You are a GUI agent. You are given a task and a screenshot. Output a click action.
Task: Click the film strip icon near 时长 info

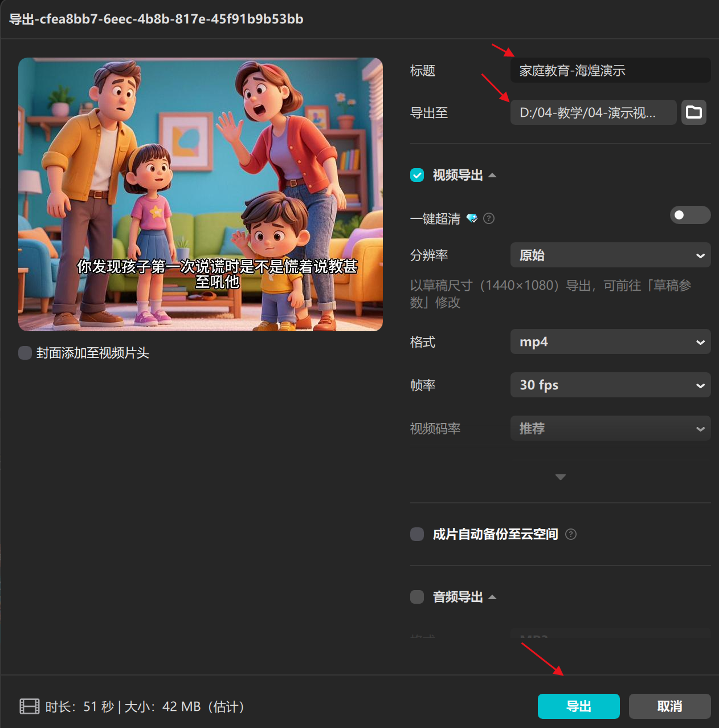(x=28, y=706)
